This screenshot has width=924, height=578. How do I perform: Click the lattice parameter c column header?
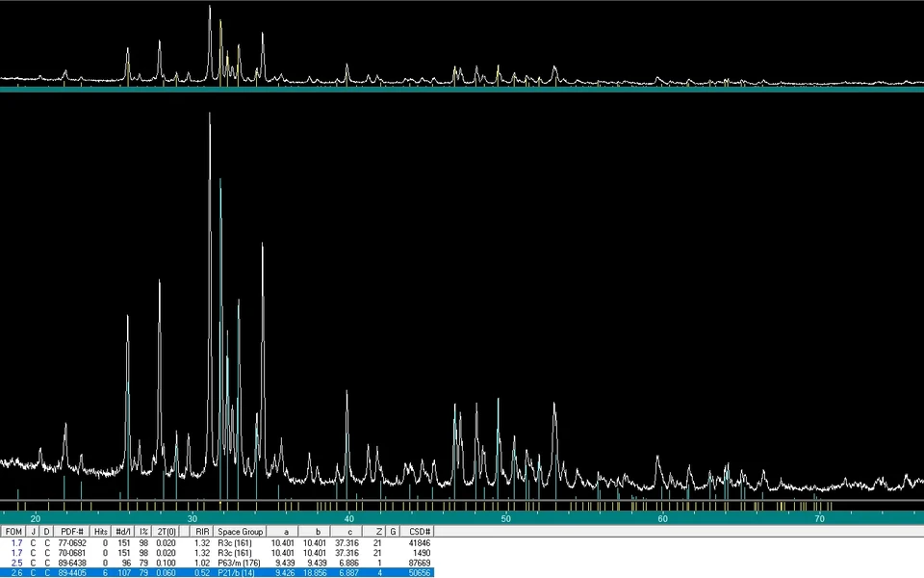point(348,532)
